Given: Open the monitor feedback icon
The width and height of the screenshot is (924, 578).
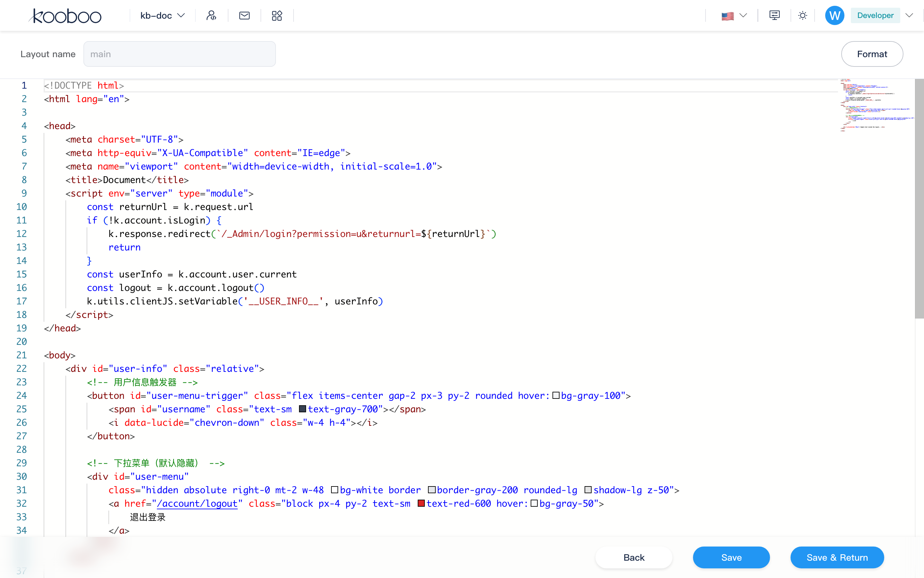Looking at the screenshot, I should click(x=774, y=16).
